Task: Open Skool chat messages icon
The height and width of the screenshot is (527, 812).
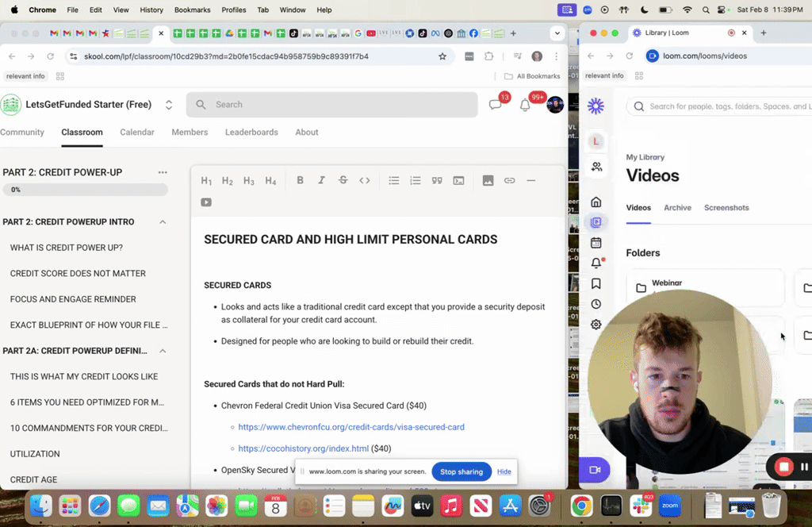Action: pos(496,105)
